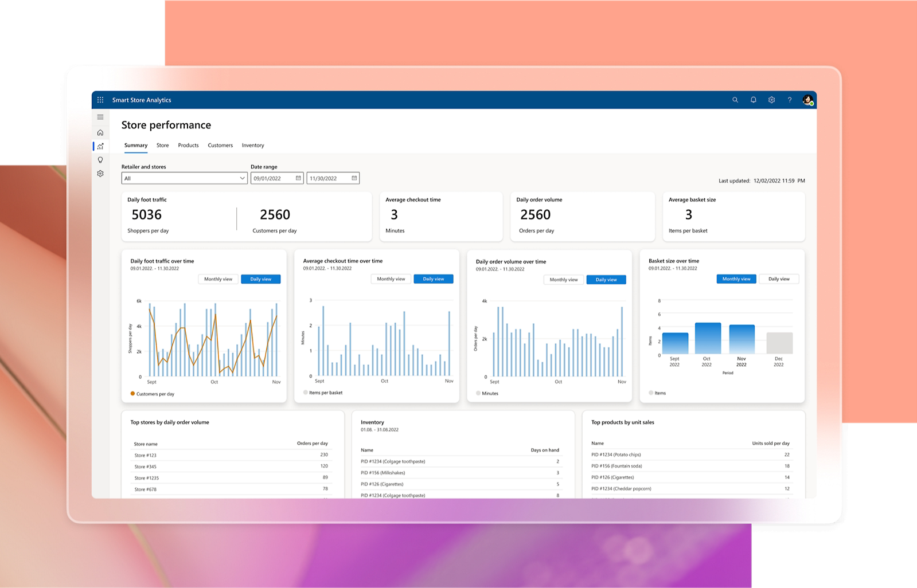917x588 pixels.
Task: Select Monthly view for Daily foot traffic chart
Action: [x=218, y=279]
